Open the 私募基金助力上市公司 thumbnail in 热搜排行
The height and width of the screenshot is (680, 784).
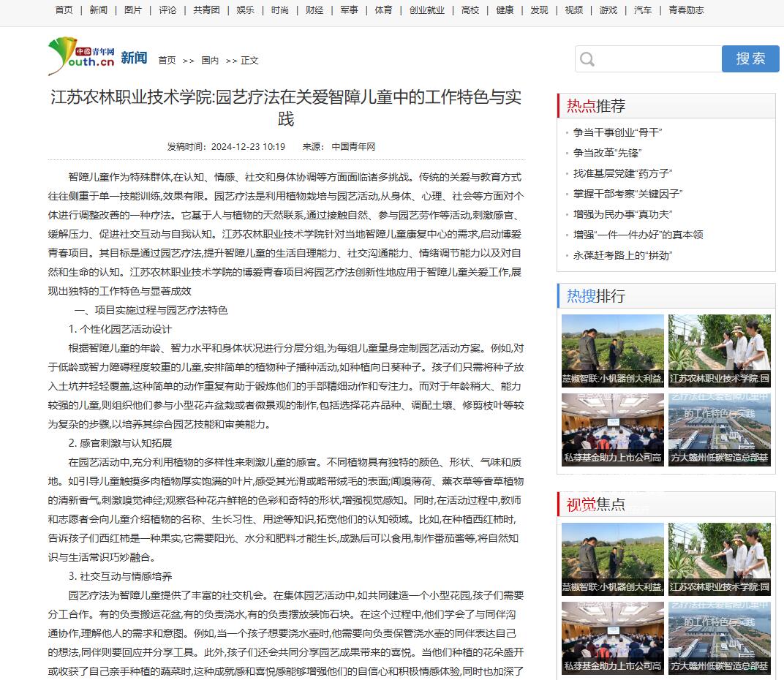[x=612, y=430]
